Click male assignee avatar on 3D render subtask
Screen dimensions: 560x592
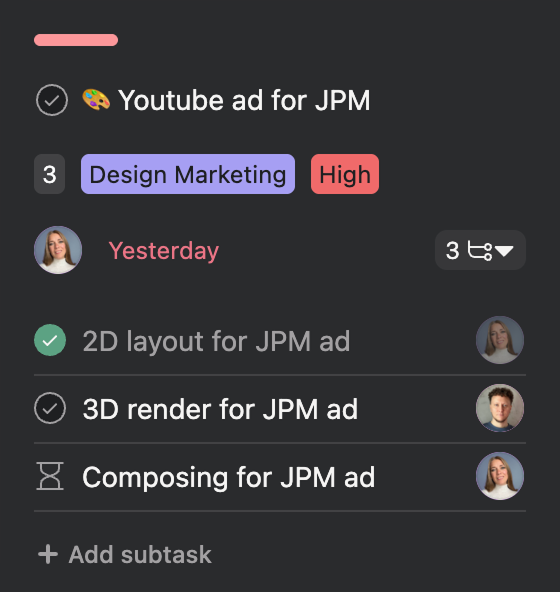500,408
